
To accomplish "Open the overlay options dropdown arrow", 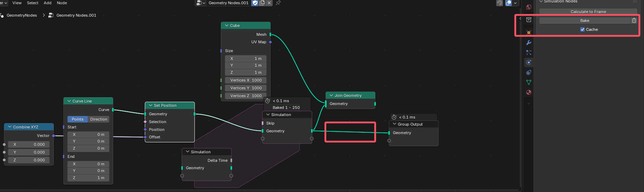I will click(x=515, y=3).
